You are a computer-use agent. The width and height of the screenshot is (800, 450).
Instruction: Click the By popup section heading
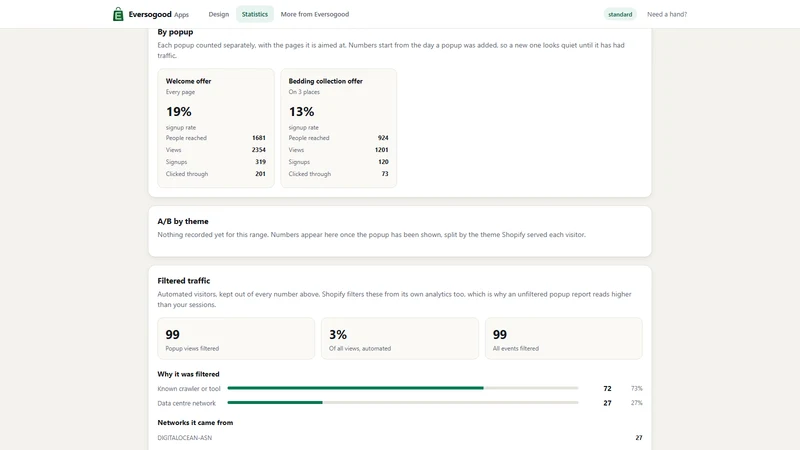pos(175,32)
